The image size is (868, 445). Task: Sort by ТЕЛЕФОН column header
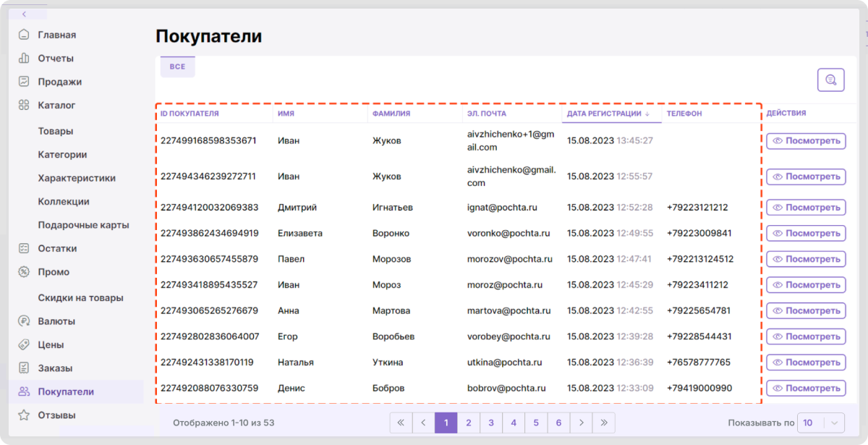point(684,114)
